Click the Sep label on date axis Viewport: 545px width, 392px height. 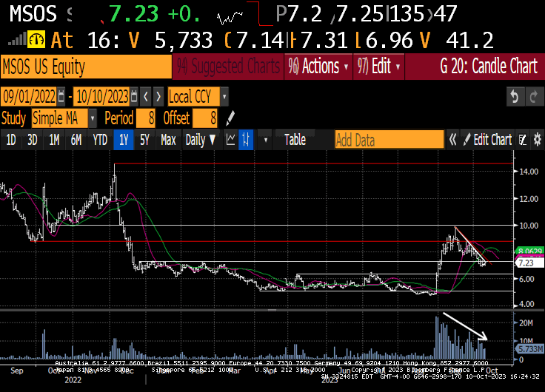coord(17,371)
